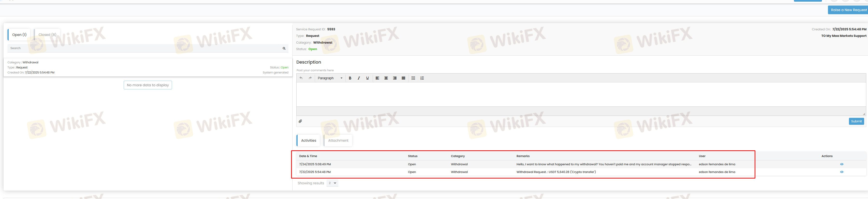Click 'TO My Maa Markets Support' text
Screen dimensions: 868x199
pos(844,36)
